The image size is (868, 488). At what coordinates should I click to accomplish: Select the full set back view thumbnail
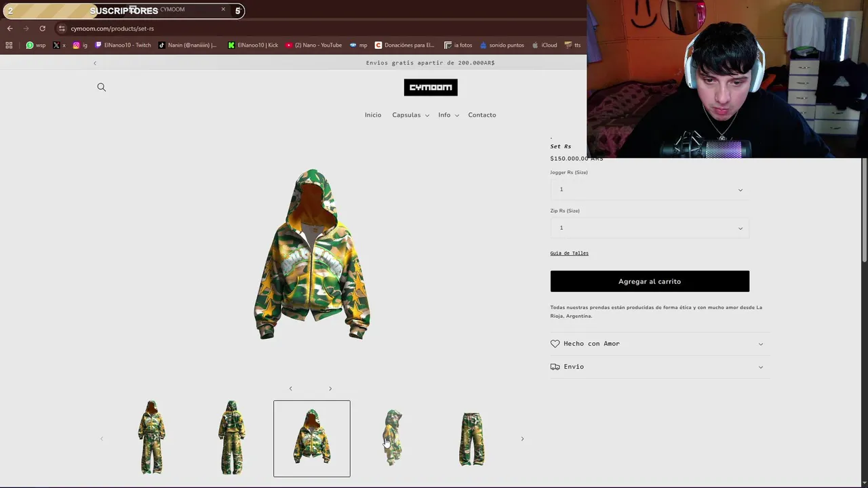(x=232, y=438)
